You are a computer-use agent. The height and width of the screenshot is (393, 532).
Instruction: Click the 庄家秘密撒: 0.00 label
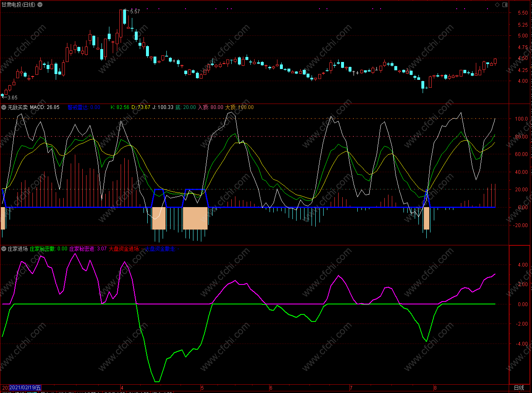tap(49, 249)
